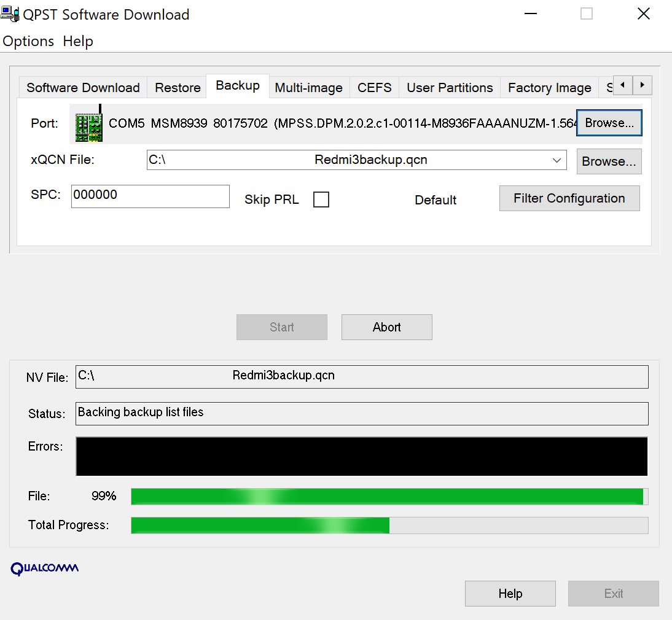Open the Filter Configuration dialog

click(569, 198)
